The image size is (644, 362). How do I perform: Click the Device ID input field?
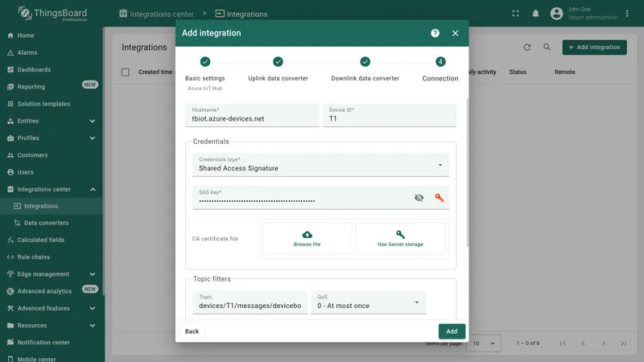390,115
